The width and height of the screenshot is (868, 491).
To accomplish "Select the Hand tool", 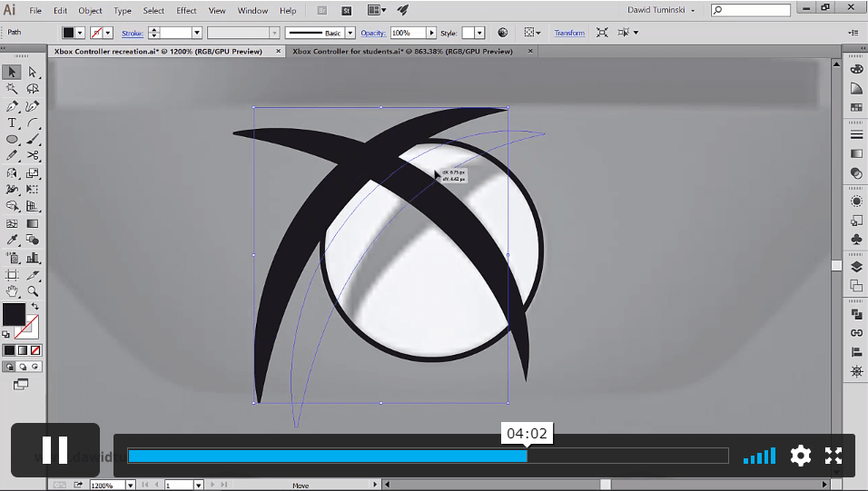I will [12, 291].
